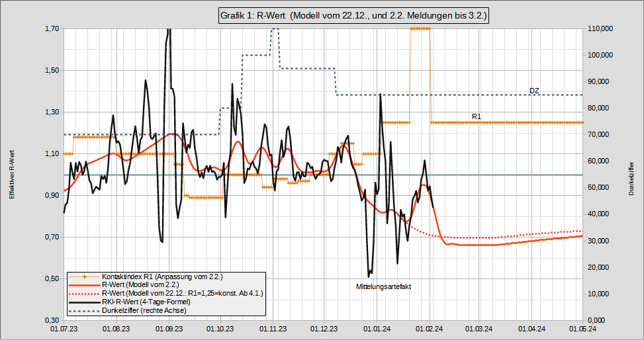Viewport: 644px width, 340px height.
Task: Click date label '01.12.23' on x-axis
Action: pos(324,329)
